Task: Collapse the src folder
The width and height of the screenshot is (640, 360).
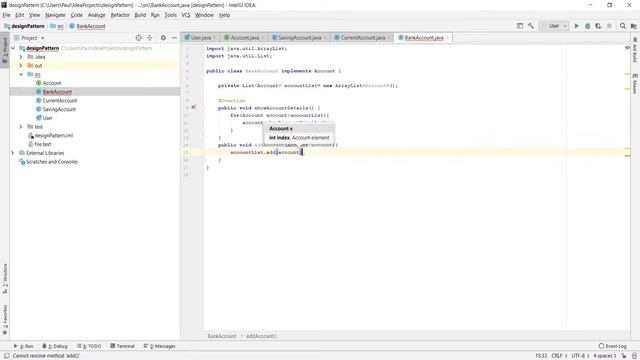Action: tap(21, 74)
